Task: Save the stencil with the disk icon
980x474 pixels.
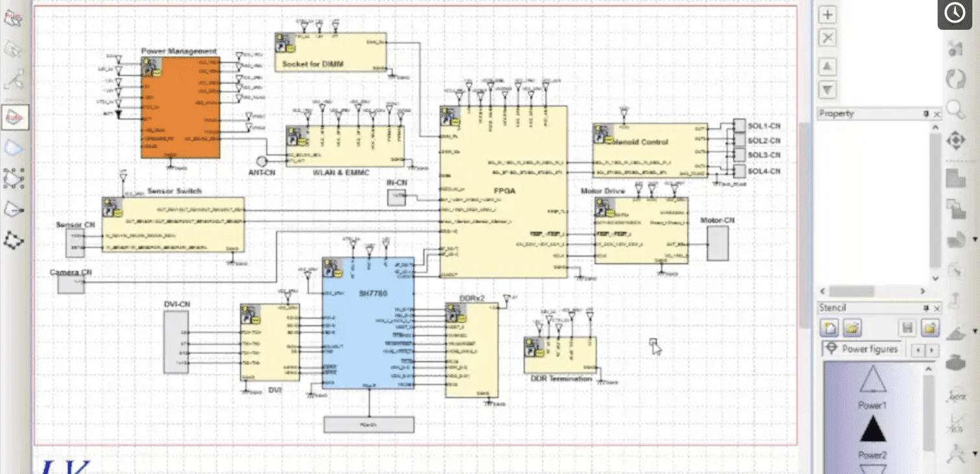Action: (908, 328)
